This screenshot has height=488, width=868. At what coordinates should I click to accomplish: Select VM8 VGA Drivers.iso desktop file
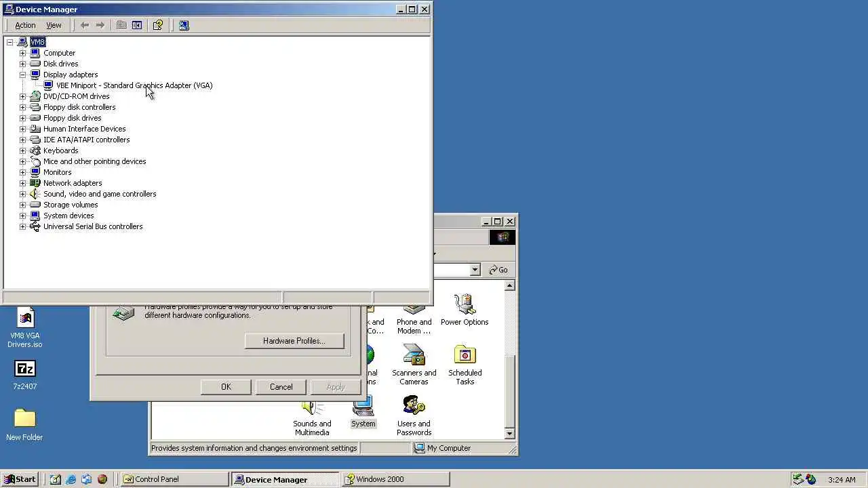tap(25, 329)
